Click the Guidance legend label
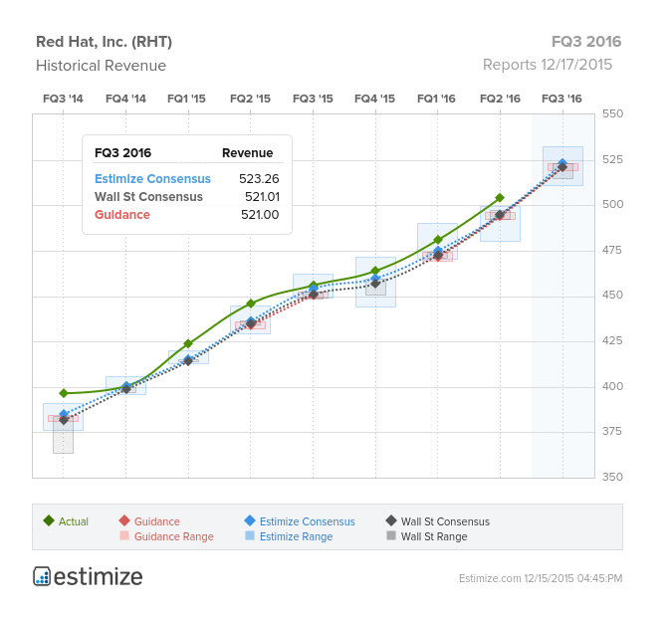This screenshot has height=617, width=672. pos(157,521)
